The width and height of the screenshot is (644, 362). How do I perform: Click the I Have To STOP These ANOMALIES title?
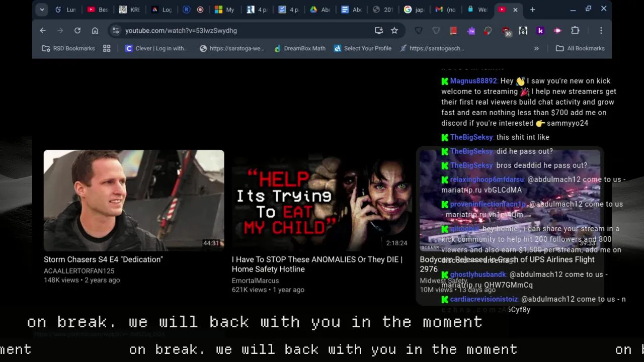coord(317,264)
